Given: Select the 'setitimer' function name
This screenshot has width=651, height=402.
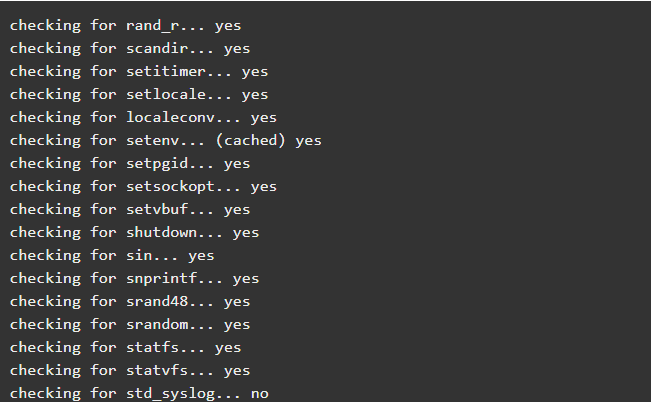Looking at the screenshot, I should (x=166, y=71).
